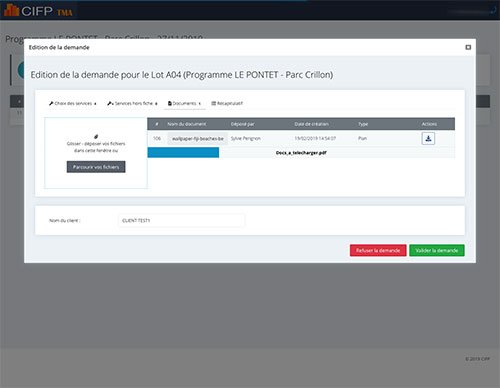Click the document icon on Documents tab
This screenshot has height=388, width=500.
tap(170, 103)
